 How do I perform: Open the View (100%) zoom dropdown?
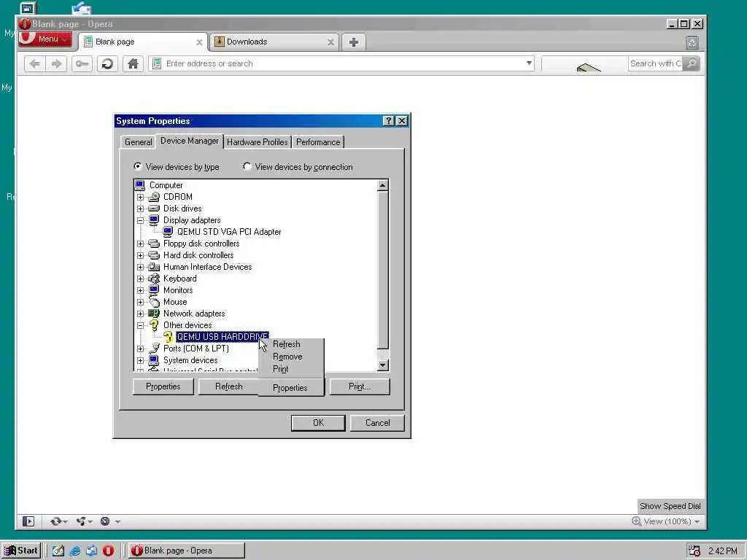(666, 521)
